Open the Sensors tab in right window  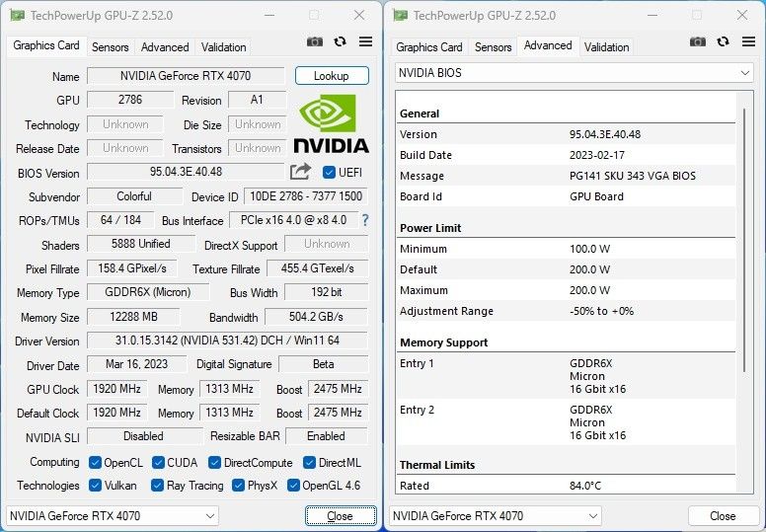tap(494, 47)
